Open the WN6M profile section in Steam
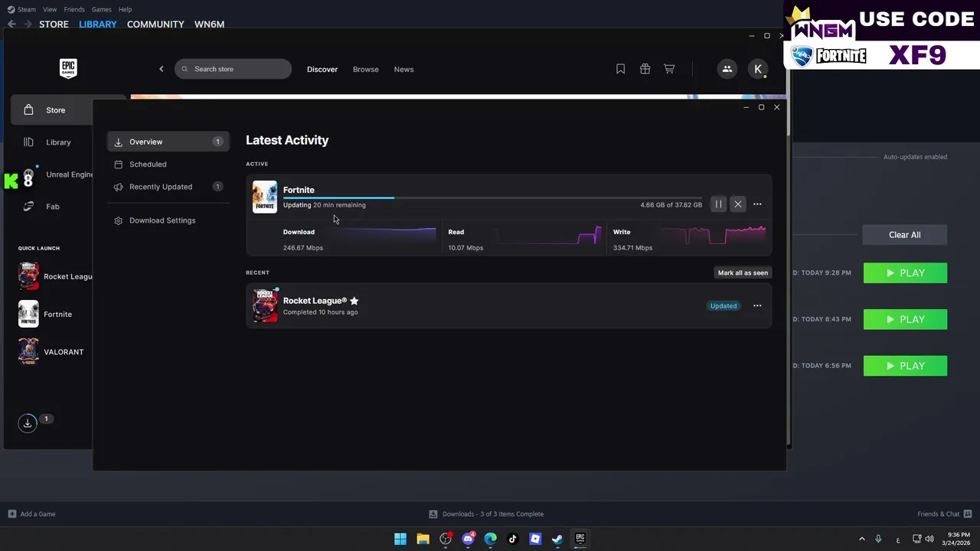 [209, 24]
